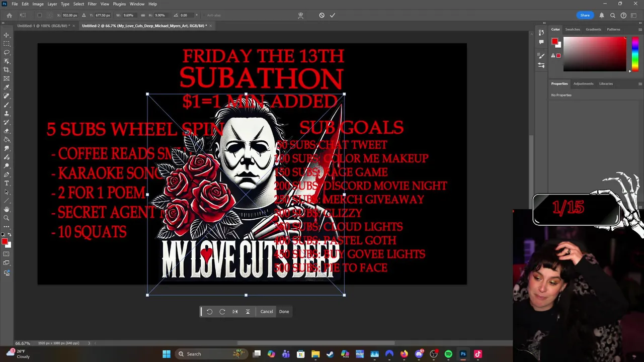Select the Crop tool
Viewport: 644px width, 362px height.
[7, 70]
